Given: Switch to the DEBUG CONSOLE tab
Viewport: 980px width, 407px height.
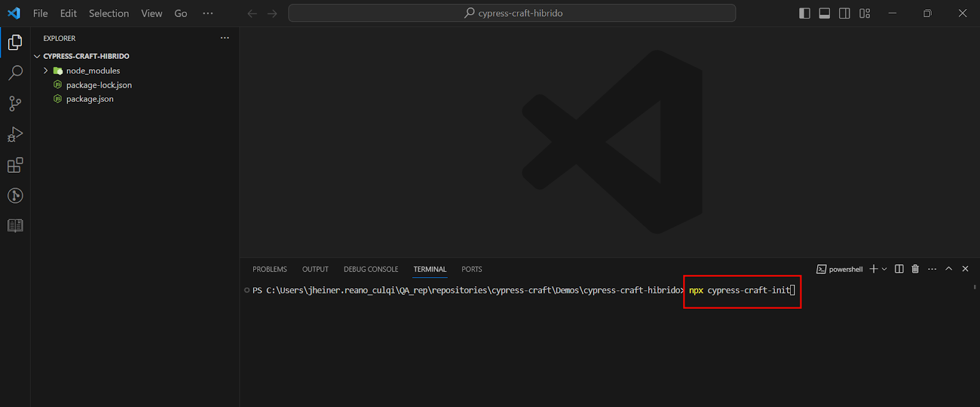Looking at the screenshot, I should (x=371, y=269).
